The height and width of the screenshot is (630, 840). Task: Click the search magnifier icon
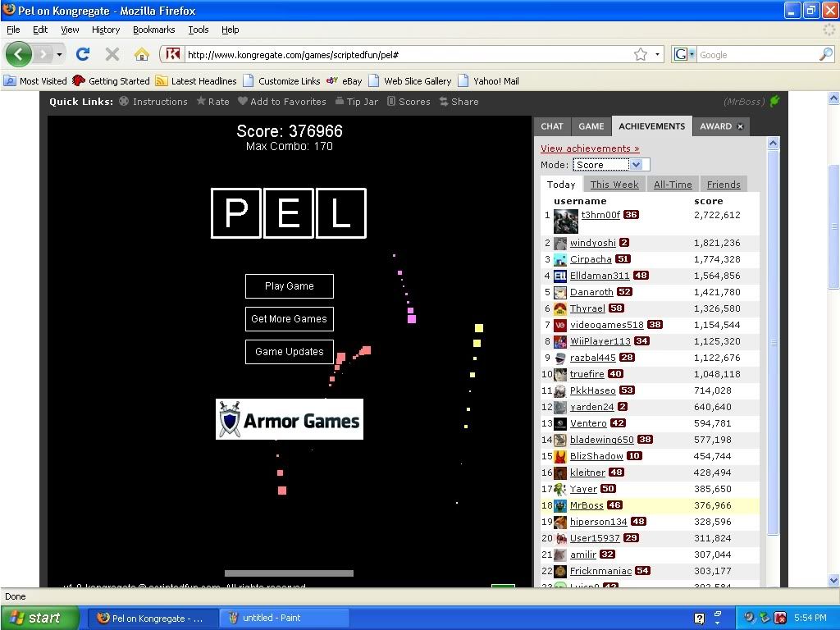tap(826, 54)
